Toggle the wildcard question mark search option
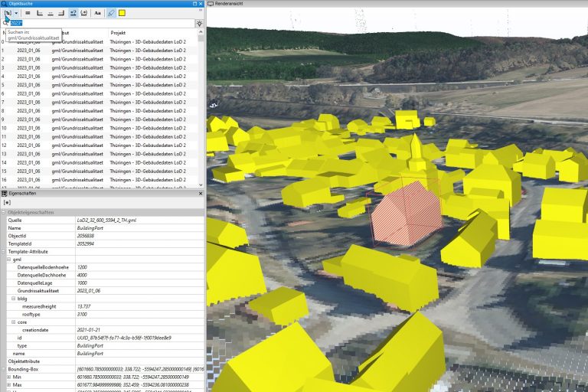 (73, 13)
